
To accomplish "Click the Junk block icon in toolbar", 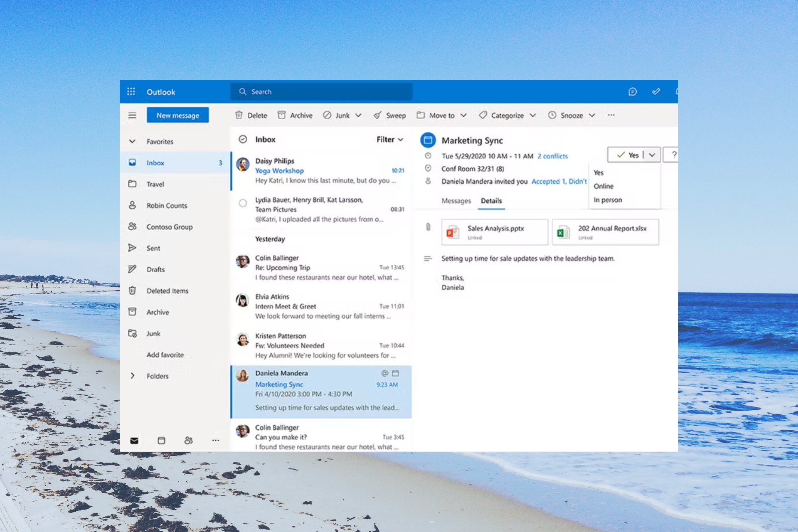I will click(327, 115).
